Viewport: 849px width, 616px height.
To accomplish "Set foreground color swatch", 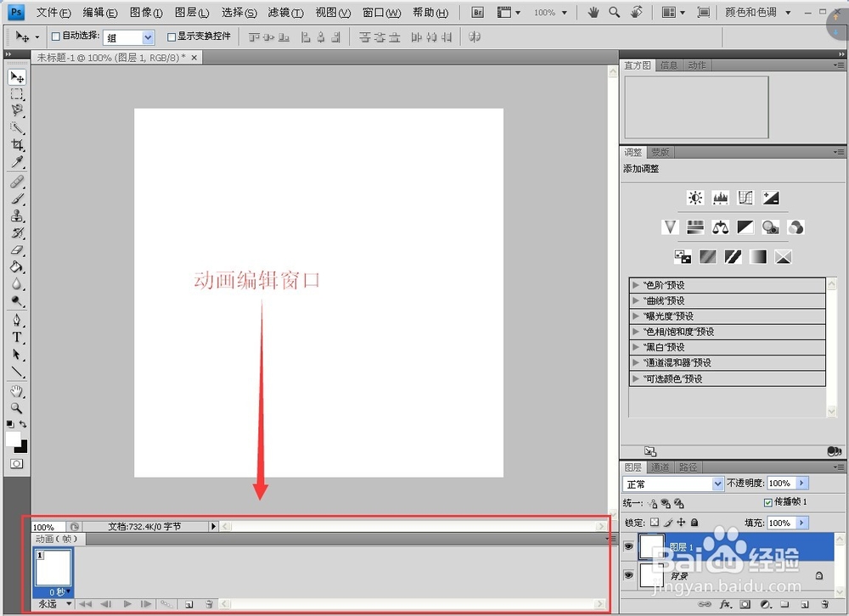I will point(13,439).
